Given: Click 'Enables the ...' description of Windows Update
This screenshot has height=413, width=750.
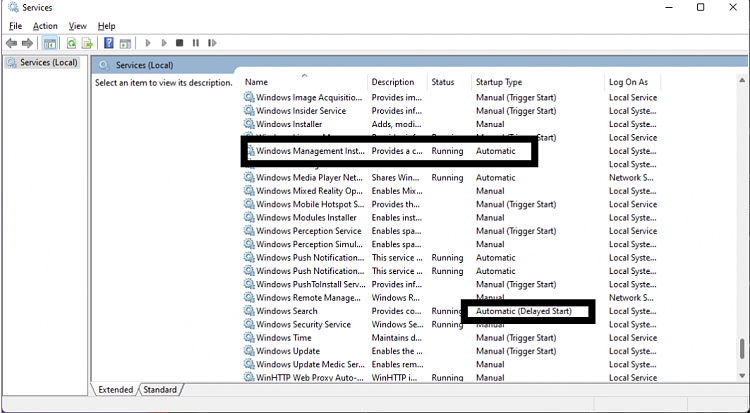Looking at the screenshot, I should [397, 351].
